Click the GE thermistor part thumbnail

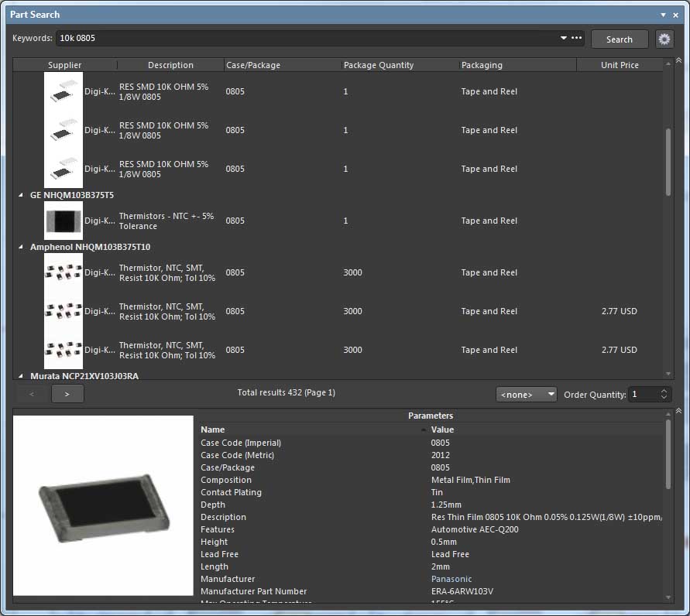coord(63,221)
